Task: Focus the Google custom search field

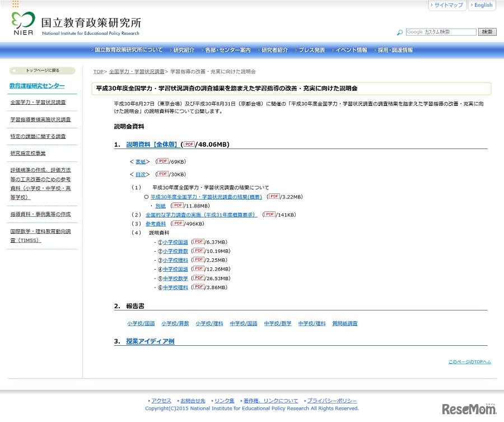Action: pyautogui.click(x=441, y=32)
